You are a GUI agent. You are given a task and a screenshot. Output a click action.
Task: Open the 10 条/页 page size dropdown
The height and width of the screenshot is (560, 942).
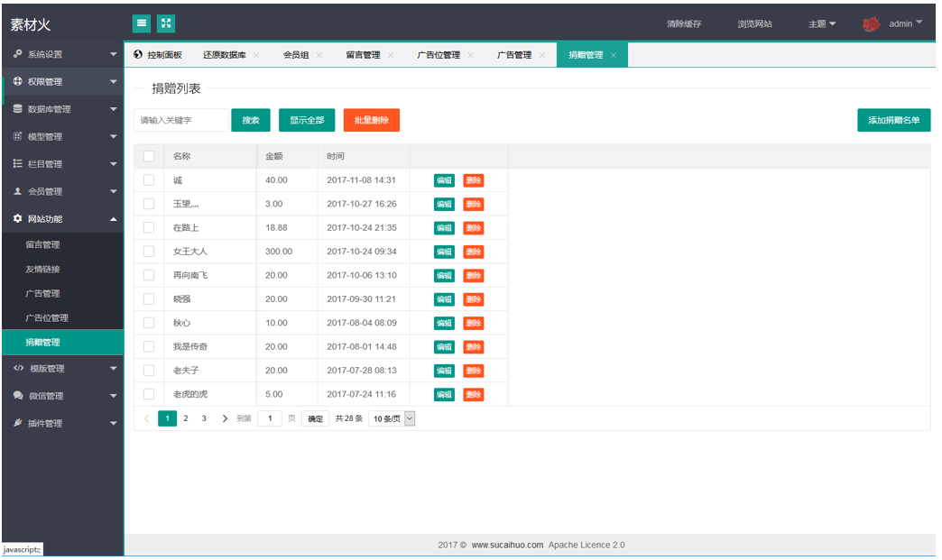coord(392,418)
